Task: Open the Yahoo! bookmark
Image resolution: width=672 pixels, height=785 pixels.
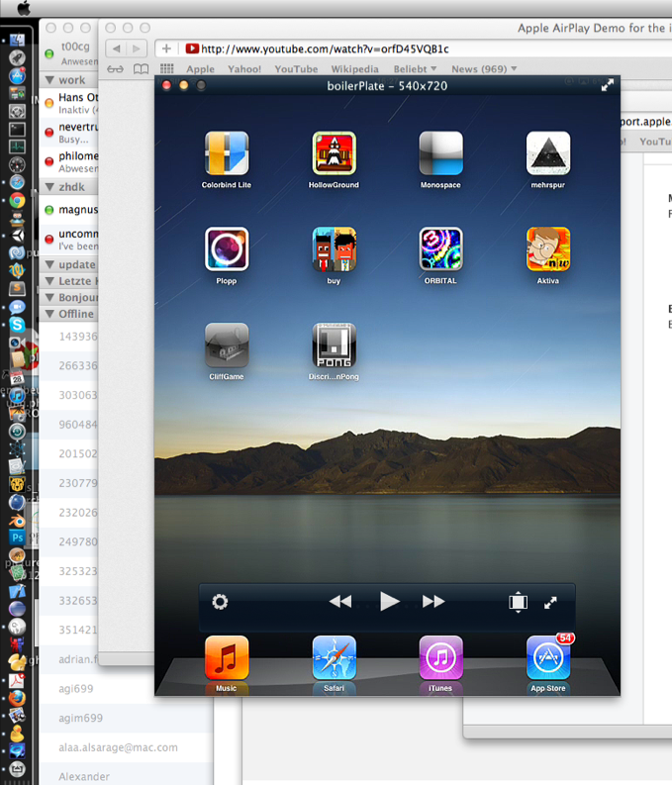Action: coord(244,69)
